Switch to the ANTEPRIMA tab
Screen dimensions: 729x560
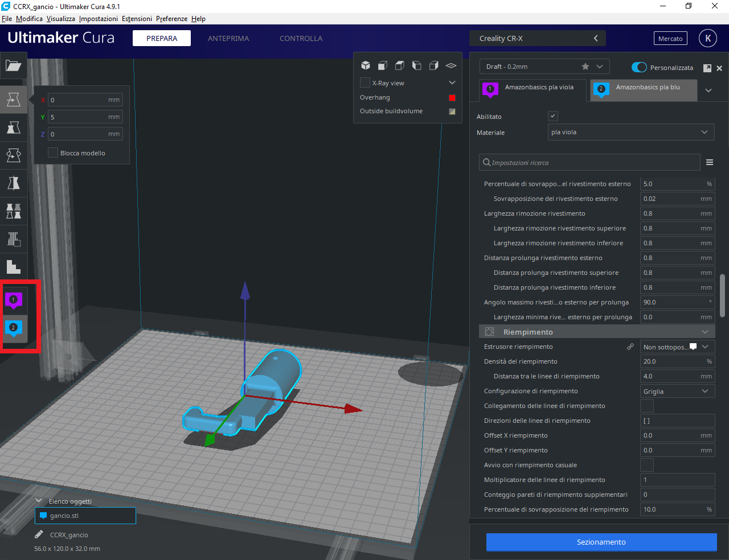pyautogui.click(x=228, y=38)
